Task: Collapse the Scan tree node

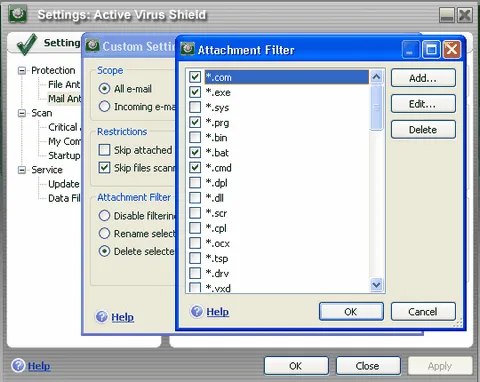Action: pyautogui.click(x=22, y=113)
